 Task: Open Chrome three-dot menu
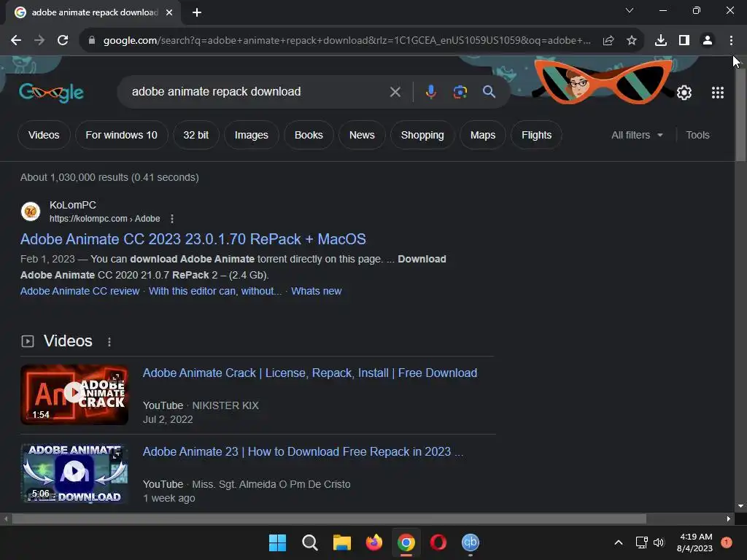[x=731, y=41]
